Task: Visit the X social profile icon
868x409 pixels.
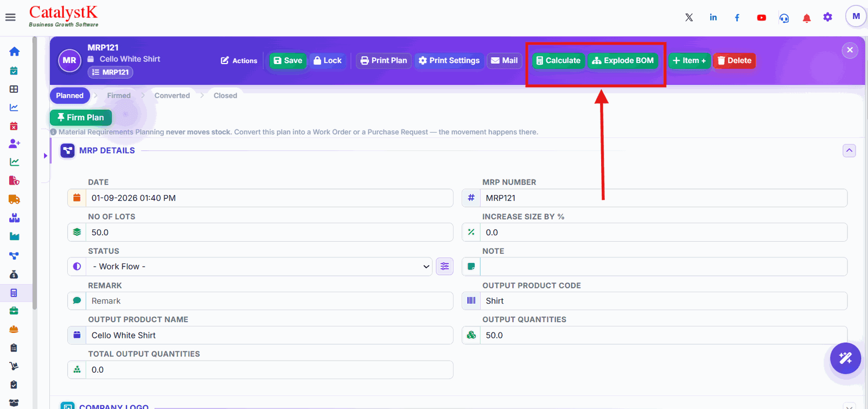Action: (x=689, y=17)
